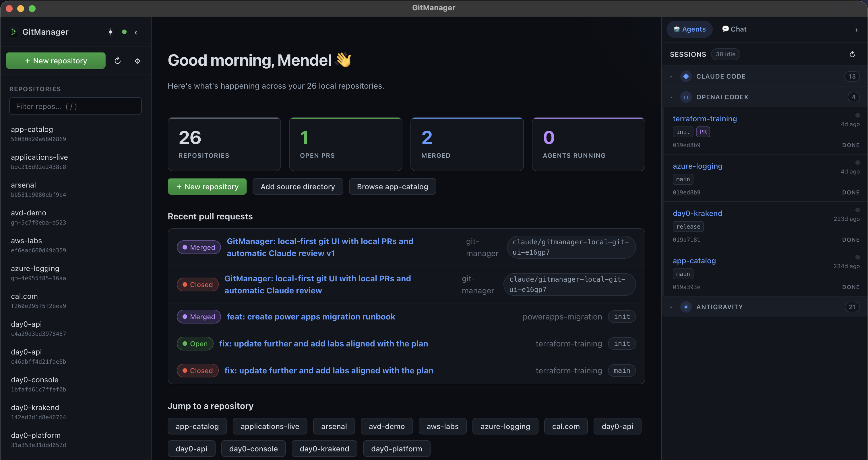The height and width of the screenshot is (460, 868).
Task: Click the Antigravity group icon
Action: pyautogui.click(x=686, y=307)
